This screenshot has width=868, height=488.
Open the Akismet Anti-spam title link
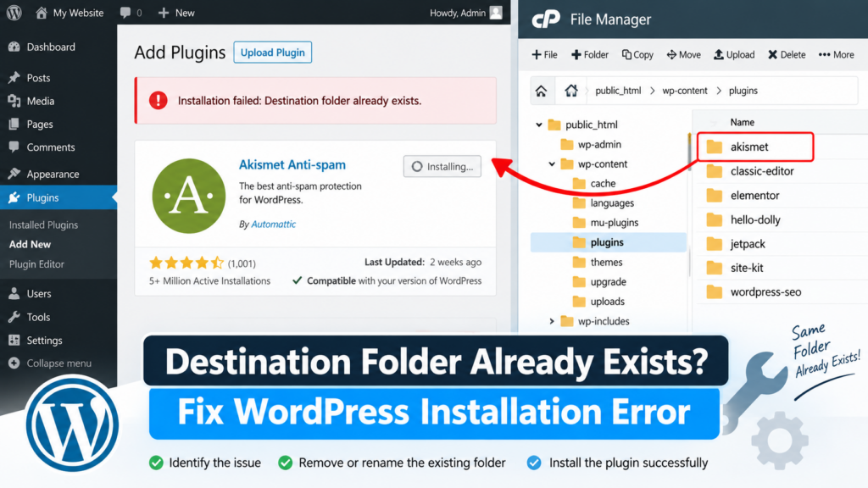(292, 165)
